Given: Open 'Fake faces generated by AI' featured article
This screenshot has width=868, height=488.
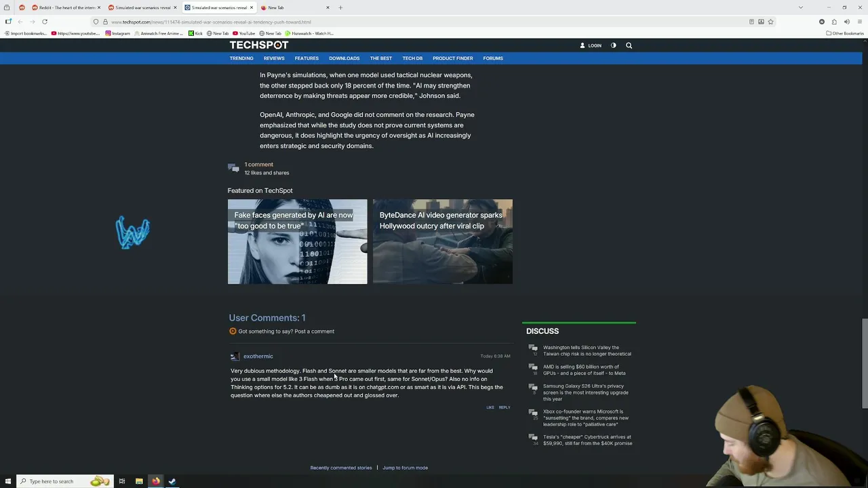Looking at the screenshot, I should point(297,241).
